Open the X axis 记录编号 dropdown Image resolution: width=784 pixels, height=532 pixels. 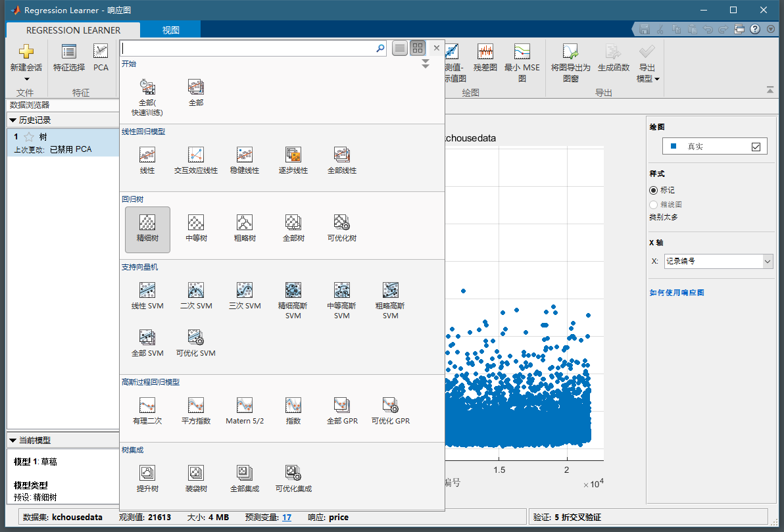[718, 261]
